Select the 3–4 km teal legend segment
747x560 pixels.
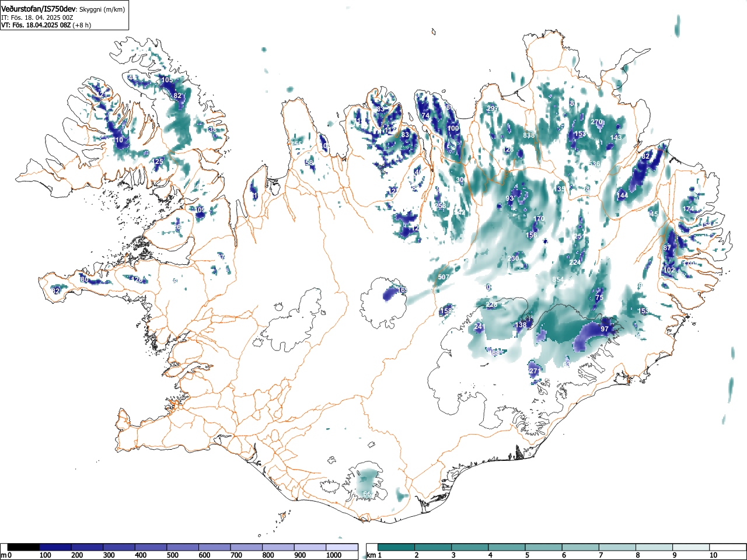(x=470, y=547)
